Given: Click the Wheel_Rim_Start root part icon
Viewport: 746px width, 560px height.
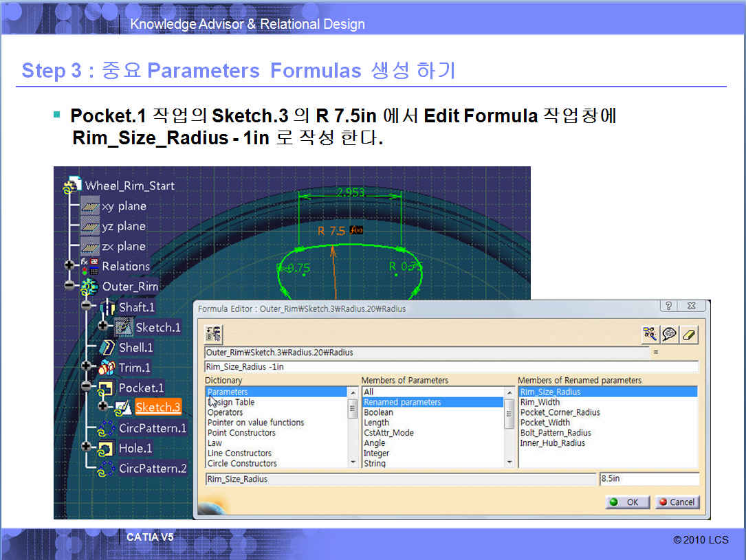Looking at the screenshot, I should pyautogui.click(x=72, y=186).
